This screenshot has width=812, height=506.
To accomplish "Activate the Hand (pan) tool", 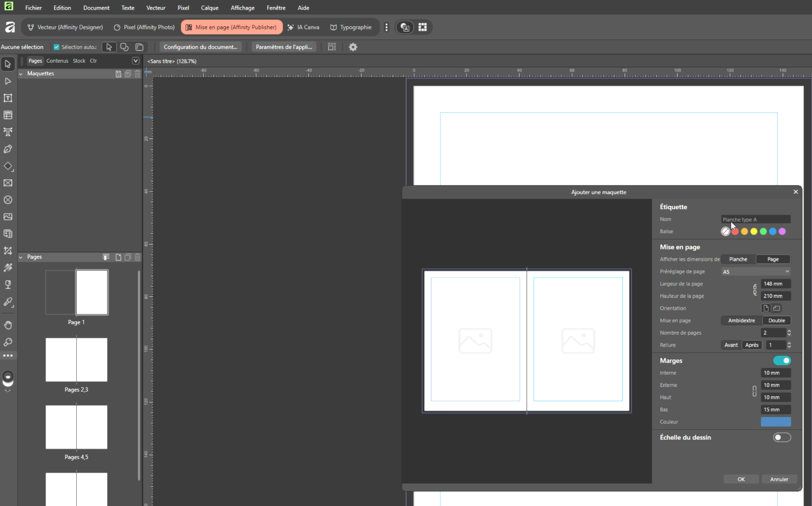I will pyautogui.click(x=8, y=325).
